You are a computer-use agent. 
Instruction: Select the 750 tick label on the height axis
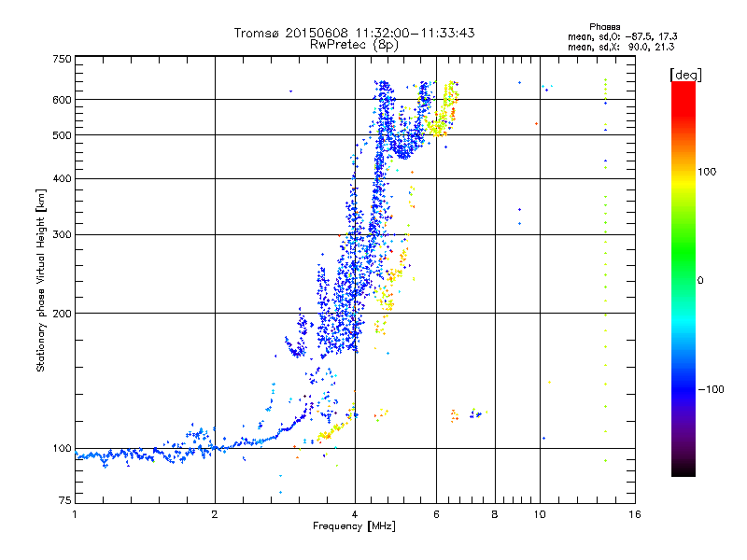point(62,58)
